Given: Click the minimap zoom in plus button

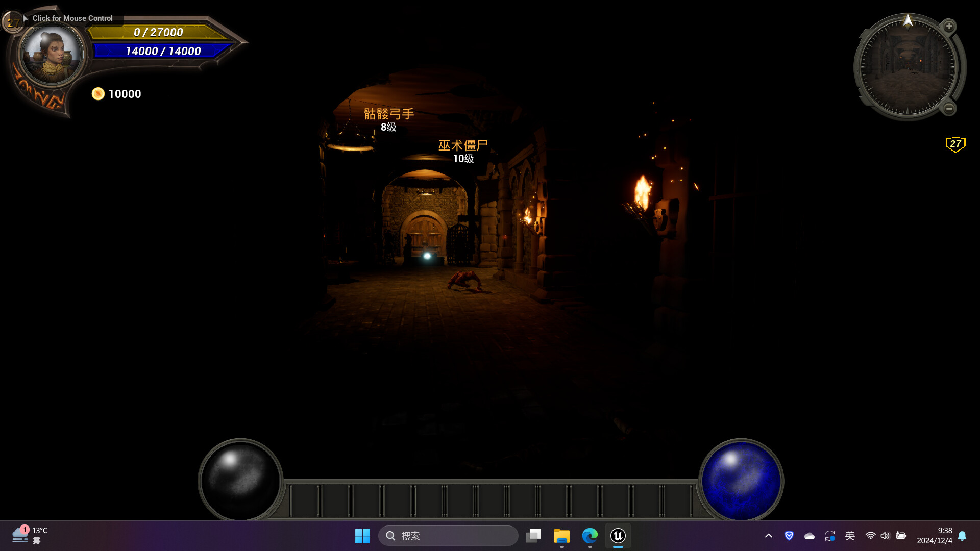Looking at the screenshot, I should point(949,26).
